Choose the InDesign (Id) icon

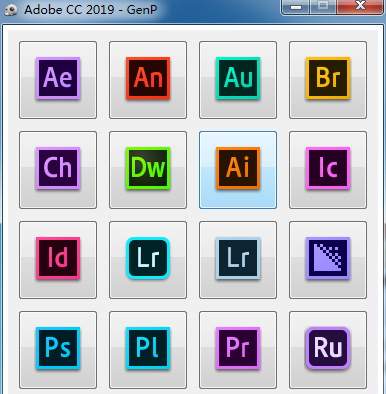[x=58, y=260]
